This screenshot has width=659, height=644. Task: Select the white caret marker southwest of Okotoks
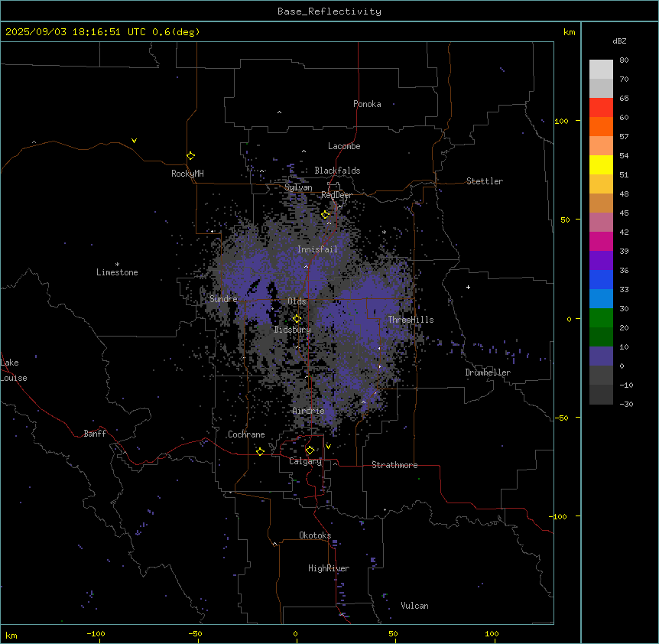pyautogui.click(x=275, y=544)
